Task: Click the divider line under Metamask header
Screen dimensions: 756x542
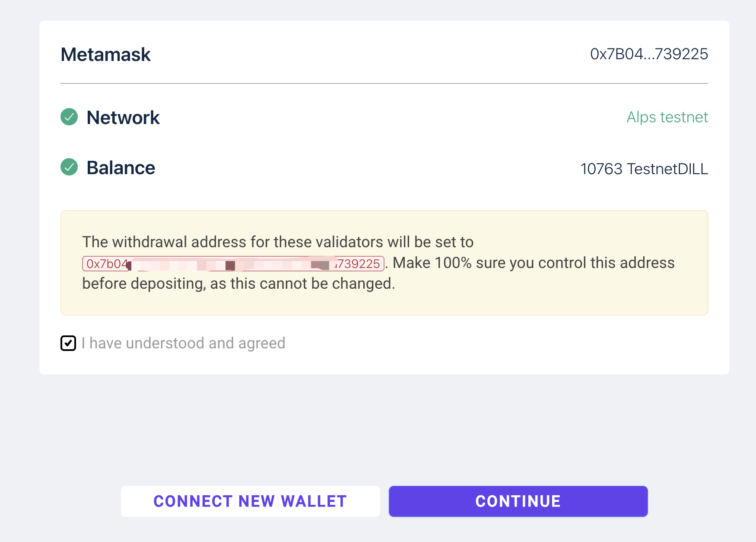Action: click(384, 83)
